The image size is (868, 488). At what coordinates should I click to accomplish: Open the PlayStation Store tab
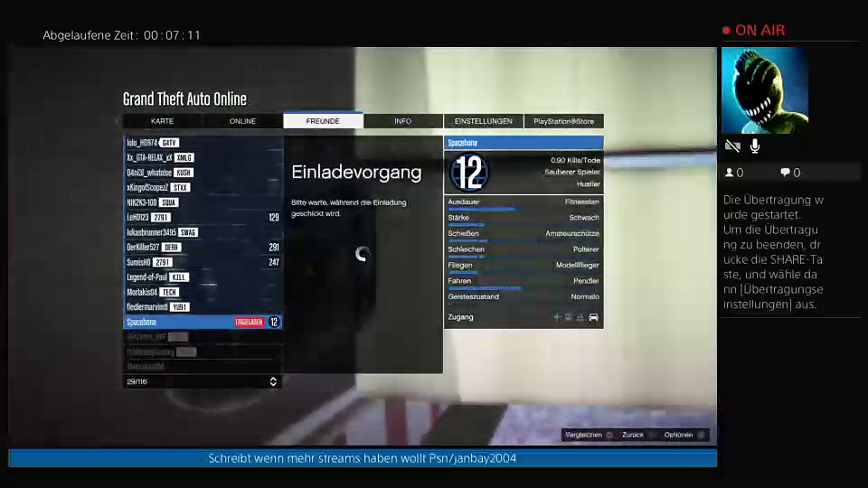click(x=563, y=121)
